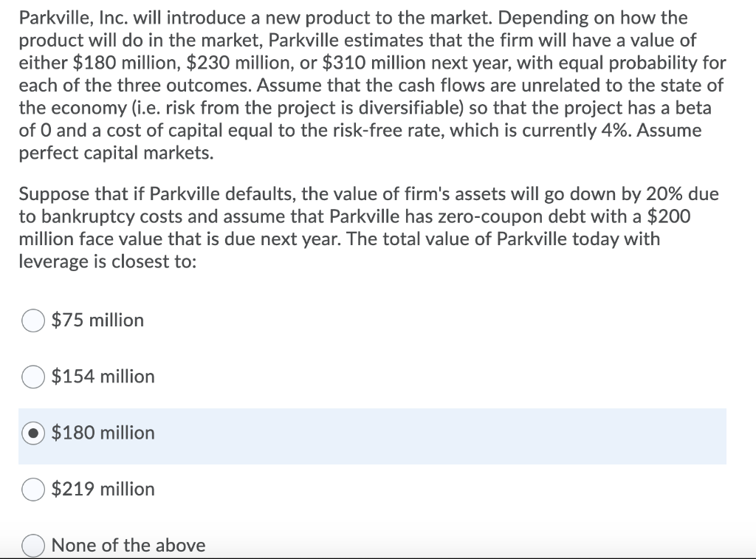Viewport: 756px width, 559px height.
Task: Select the None of the above radio button
Action: (33, 546)
